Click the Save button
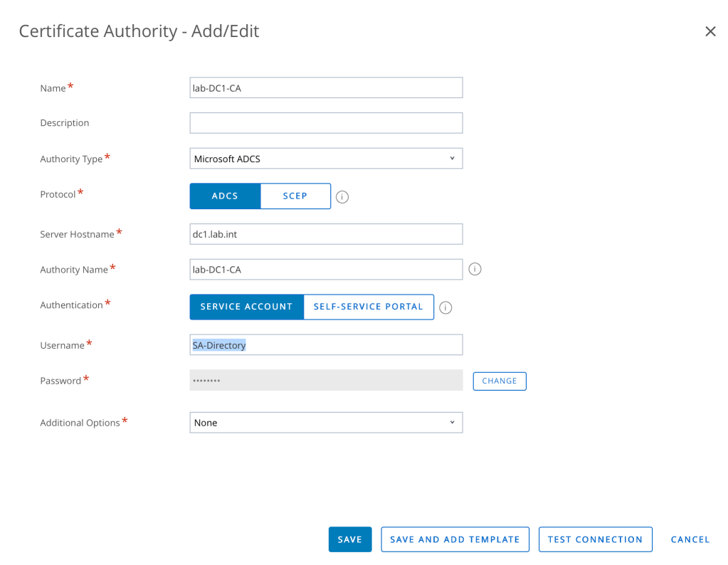The width and height of the screenshot is (728, 565). [x=349, y=539]
